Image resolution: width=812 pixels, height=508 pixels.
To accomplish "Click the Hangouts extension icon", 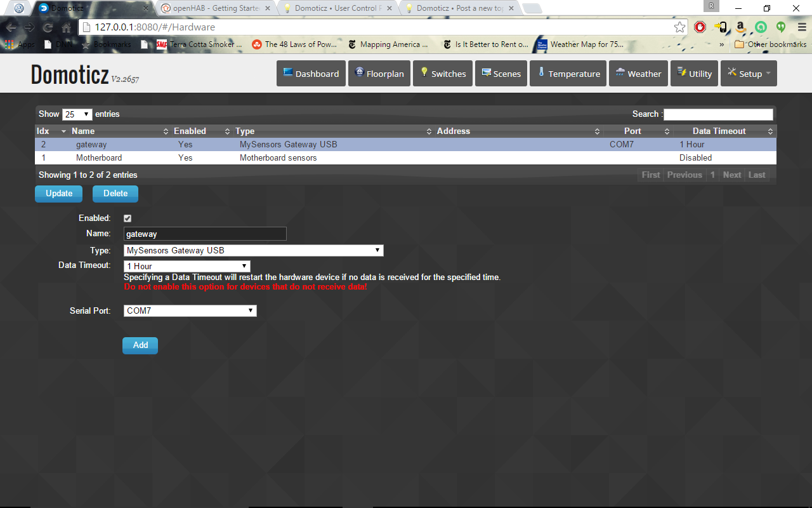I will (x=781, y=27).
